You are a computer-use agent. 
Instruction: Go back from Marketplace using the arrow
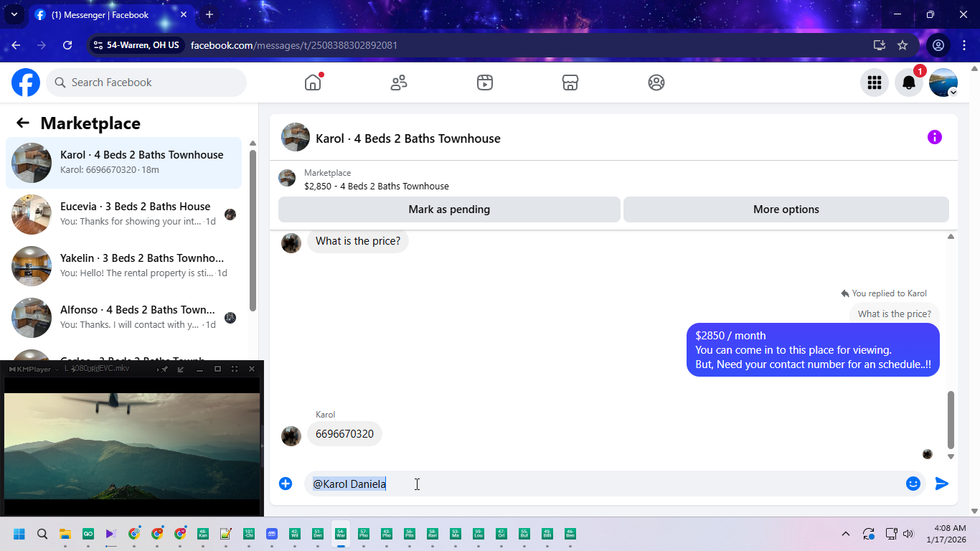(x=23, y=123)
